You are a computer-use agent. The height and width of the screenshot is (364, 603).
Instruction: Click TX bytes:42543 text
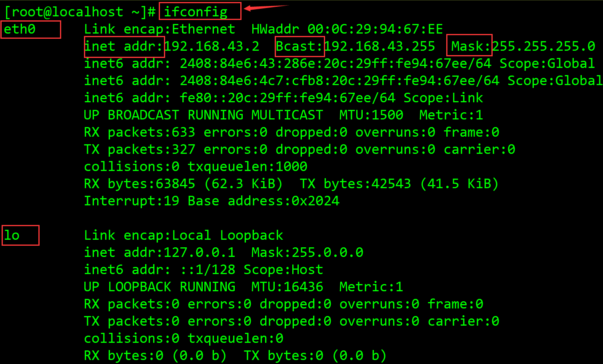click(x=355, y=184)
